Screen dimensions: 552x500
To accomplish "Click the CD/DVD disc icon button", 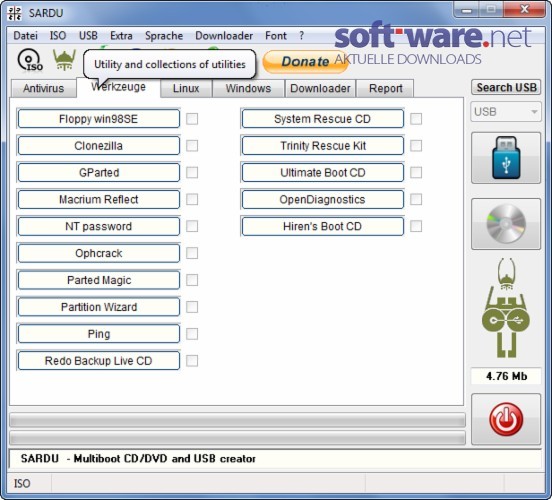I will [x=506, y=224].
